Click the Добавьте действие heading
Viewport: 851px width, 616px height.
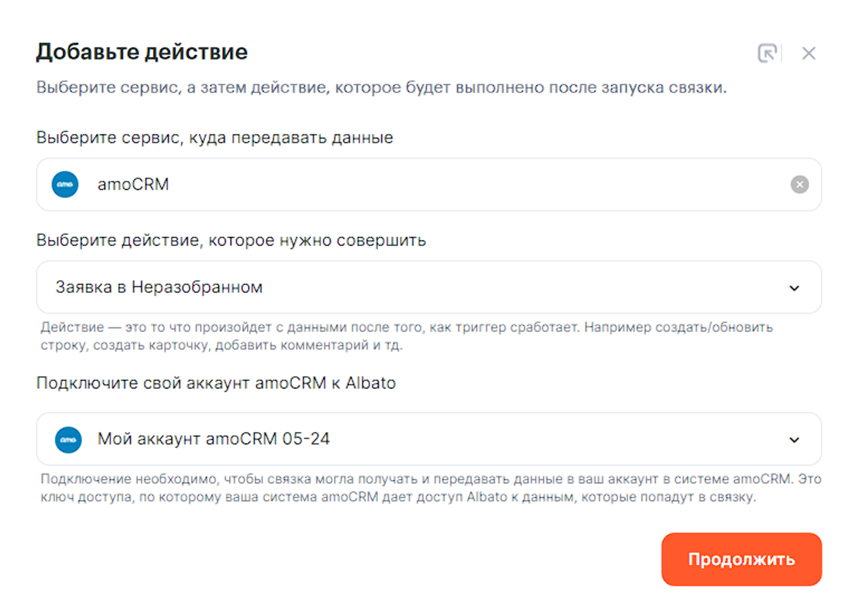coord(142,52)
